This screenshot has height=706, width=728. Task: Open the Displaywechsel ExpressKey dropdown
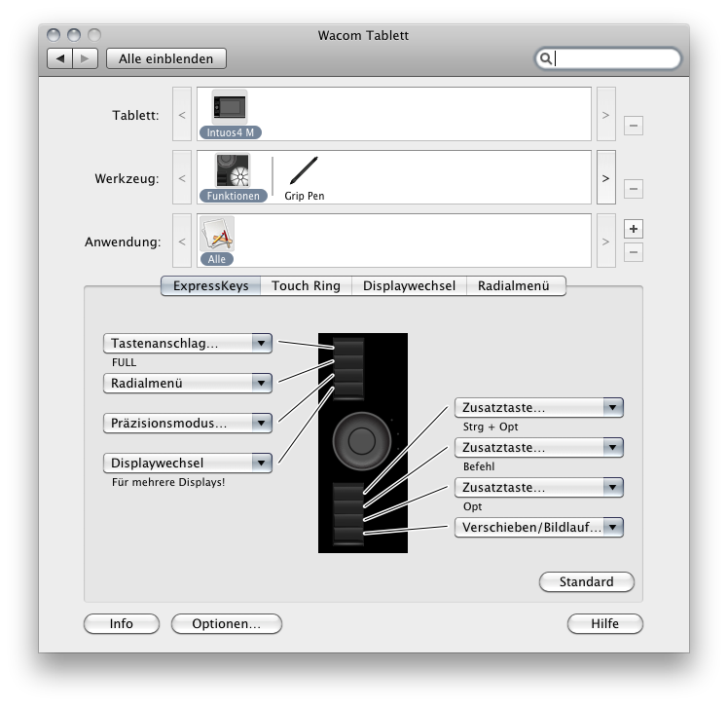[x=187, y=463]
